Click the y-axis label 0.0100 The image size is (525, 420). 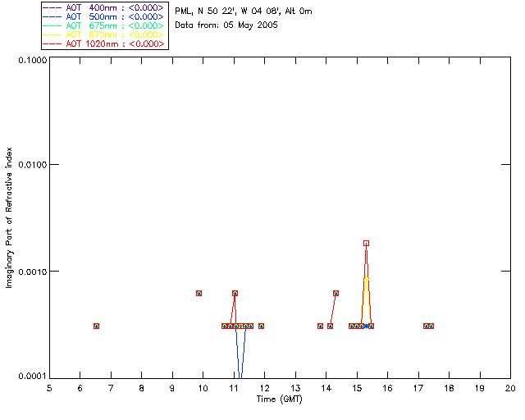point(33,164)
